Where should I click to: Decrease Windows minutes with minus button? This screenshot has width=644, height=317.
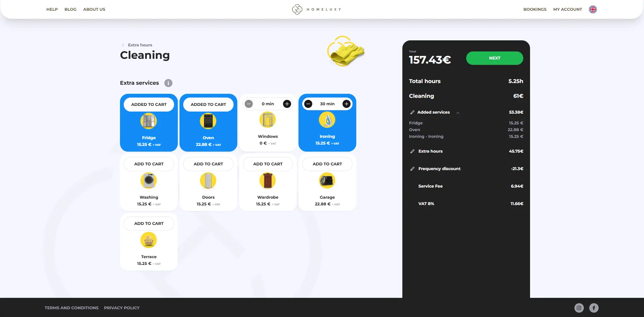click(249, 104)
